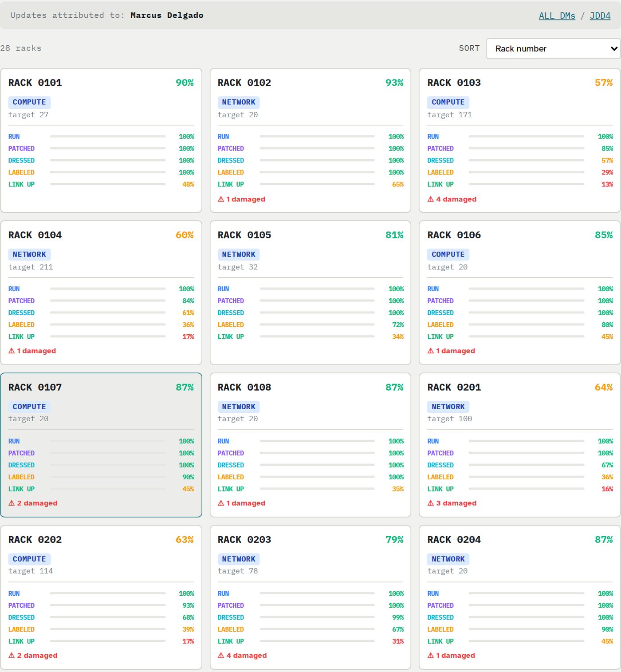Click RACK 0104 PATCHED progress bar
621x672 pixels.
click(108, 300)
